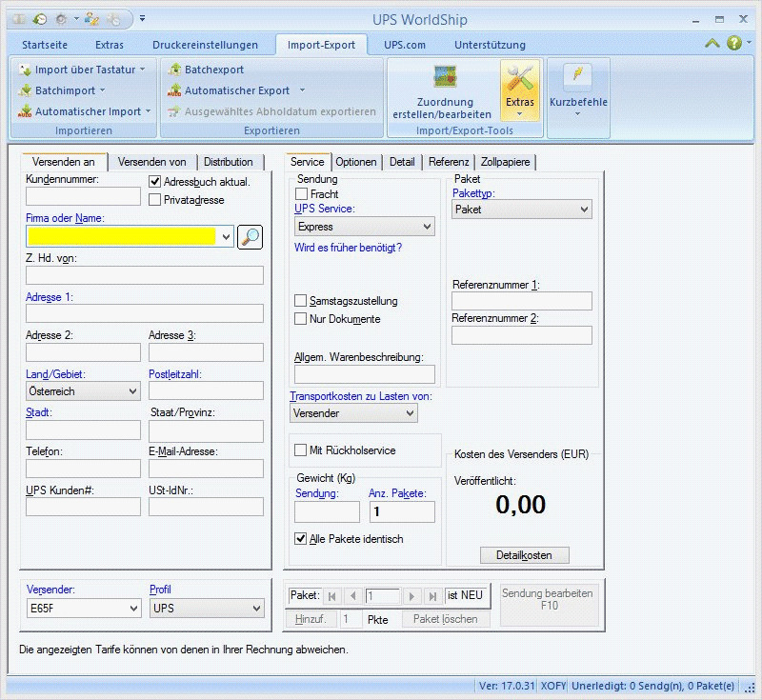
Task: Click the Detailkosten button
Action: coord(525,555)
